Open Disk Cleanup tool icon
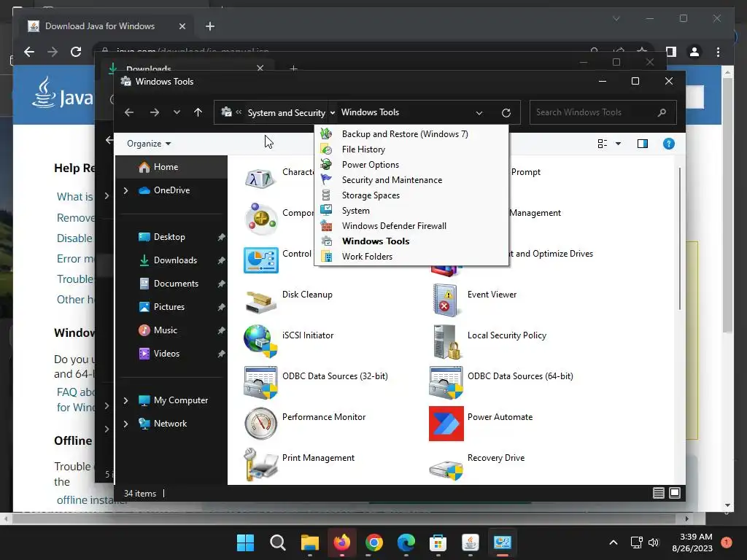 coord(260,300)
